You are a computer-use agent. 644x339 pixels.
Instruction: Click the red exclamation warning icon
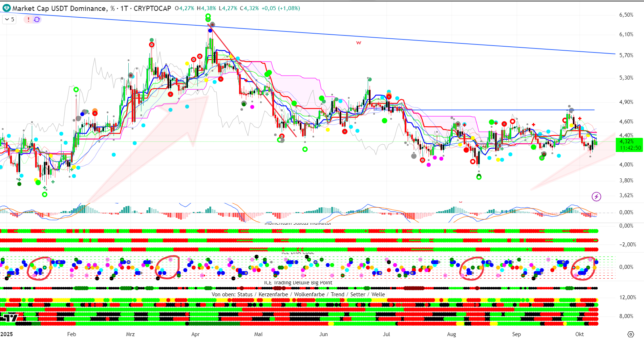[28, 20]
